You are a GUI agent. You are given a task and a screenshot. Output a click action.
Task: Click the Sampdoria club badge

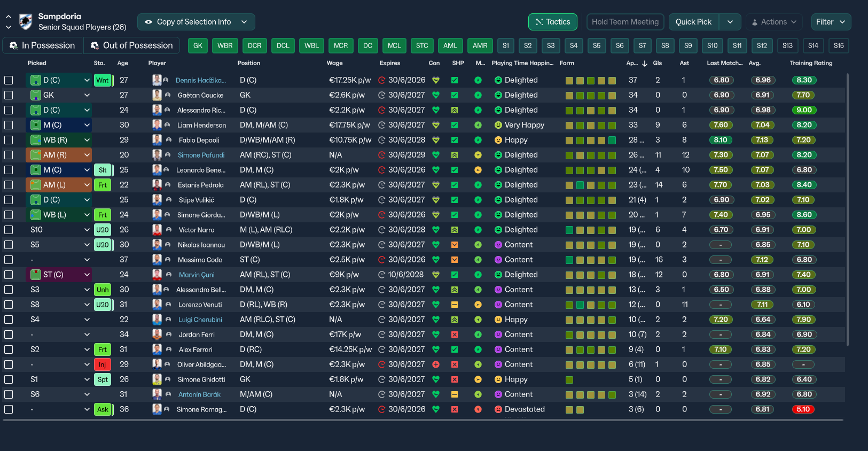25,22
